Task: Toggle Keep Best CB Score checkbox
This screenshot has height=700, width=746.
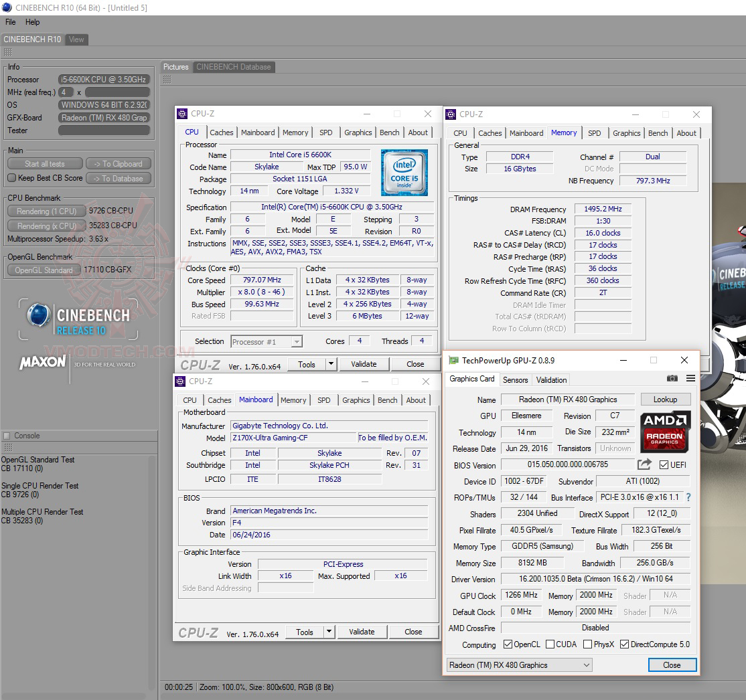Action: 12,178
